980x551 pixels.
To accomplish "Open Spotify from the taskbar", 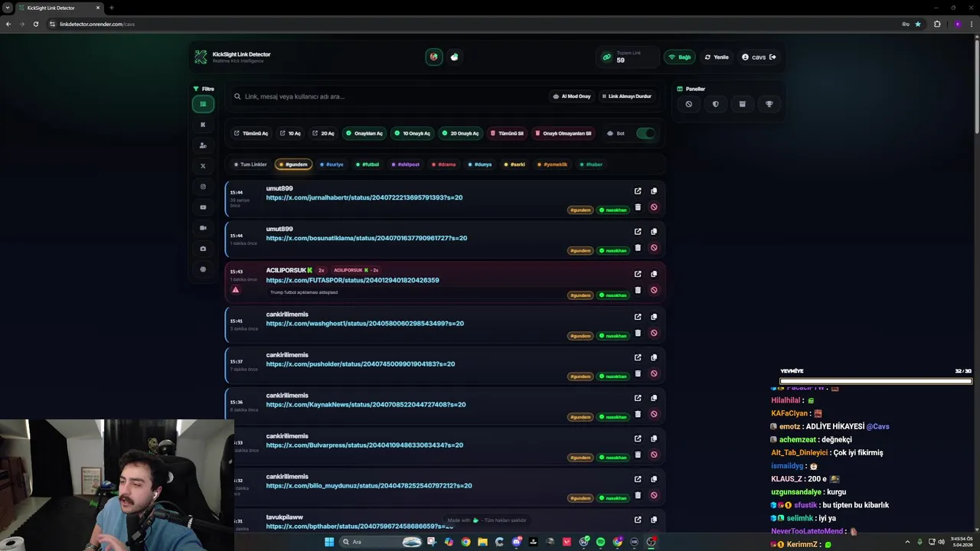I will 600,542.
